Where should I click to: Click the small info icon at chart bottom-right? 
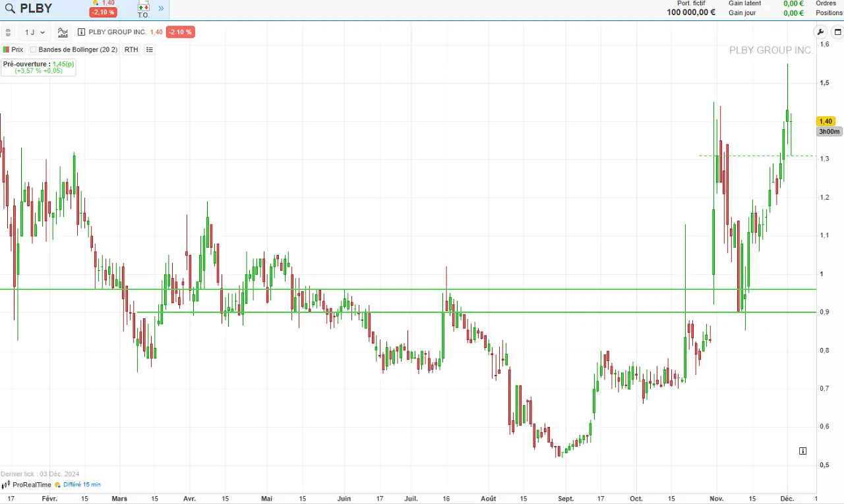(802, 451)
